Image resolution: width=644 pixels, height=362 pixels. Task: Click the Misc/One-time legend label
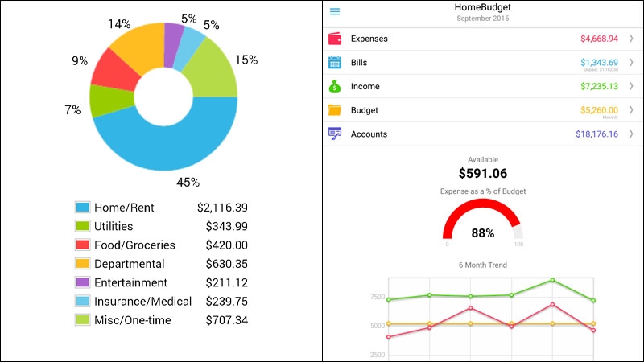coord(133,320)
